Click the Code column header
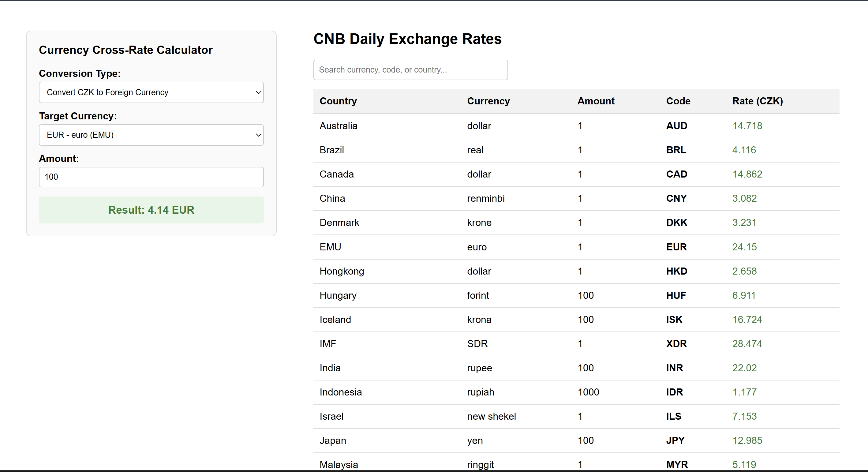Image resolution: width=868 pixels, height=472 pixels. click(678, 101)
